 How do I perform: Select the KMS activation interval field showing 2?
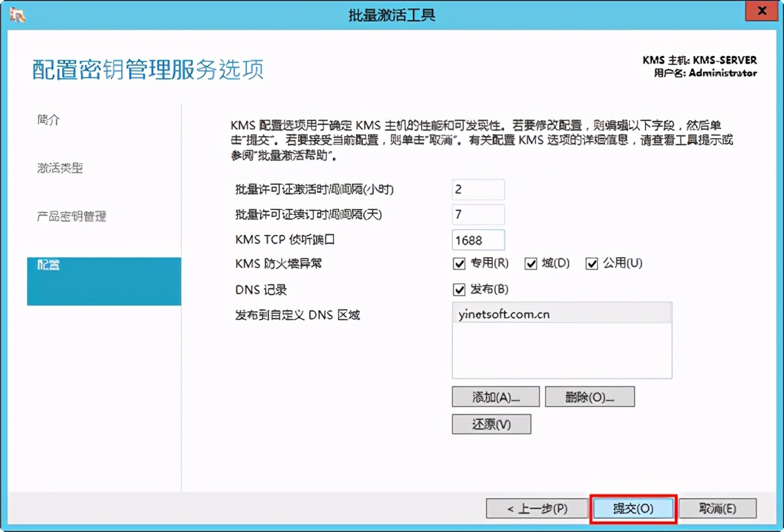point(478,189)
